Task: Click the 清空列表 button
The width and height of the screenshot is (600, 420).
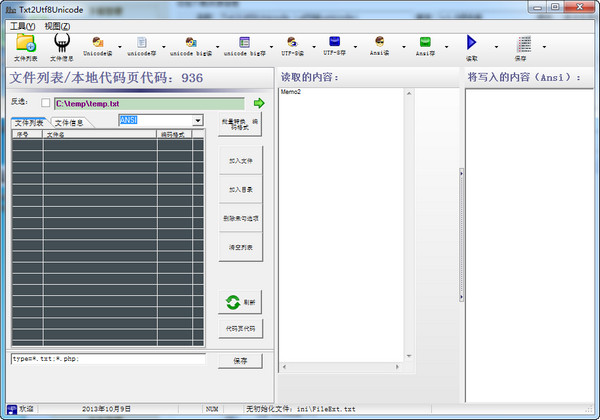Action: click(241, 246)
